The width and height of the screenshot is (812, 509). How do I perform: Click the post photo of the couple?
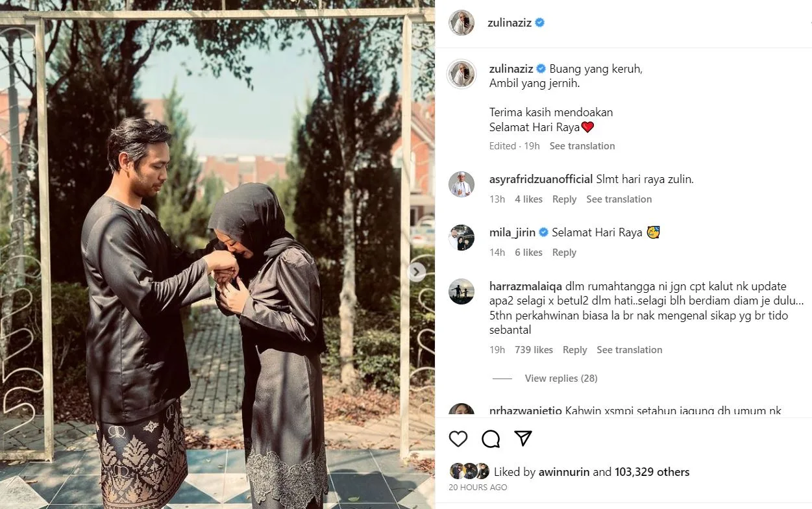217,255
